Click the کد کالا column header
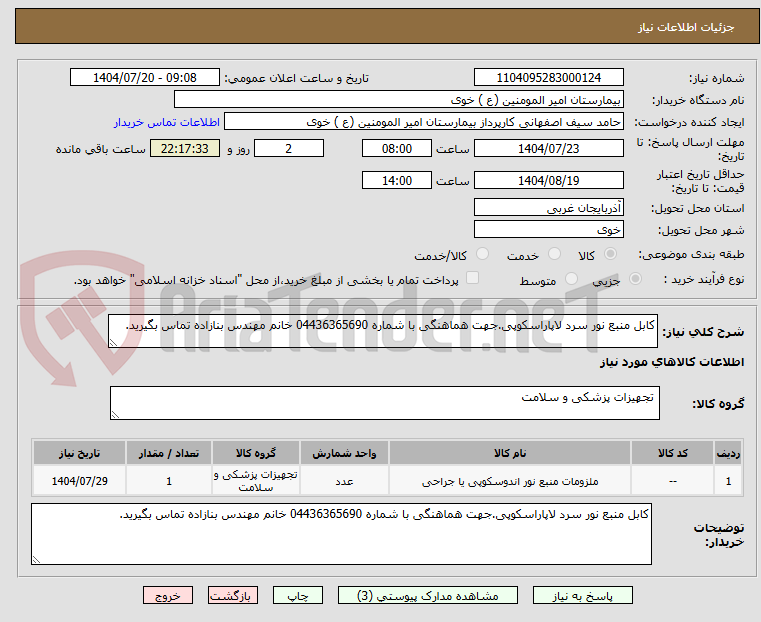The image size is (761, 622). pos(672,453)
